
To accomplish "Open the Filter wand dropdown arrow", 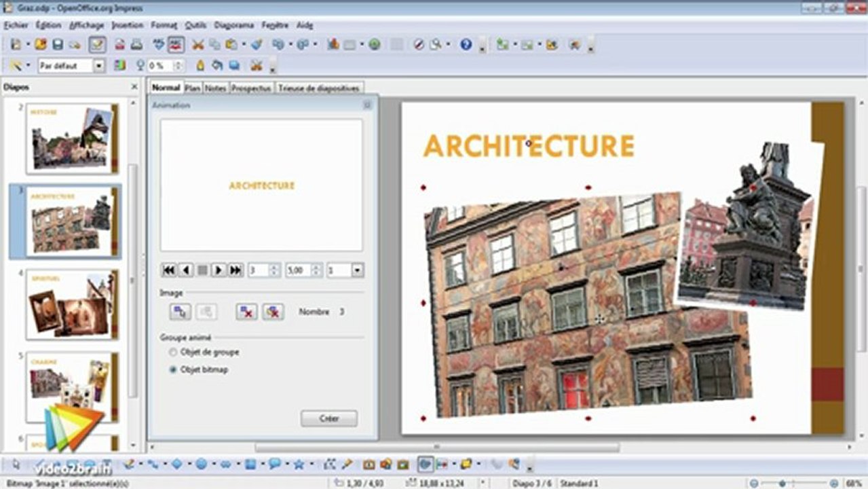I will 28,66.
